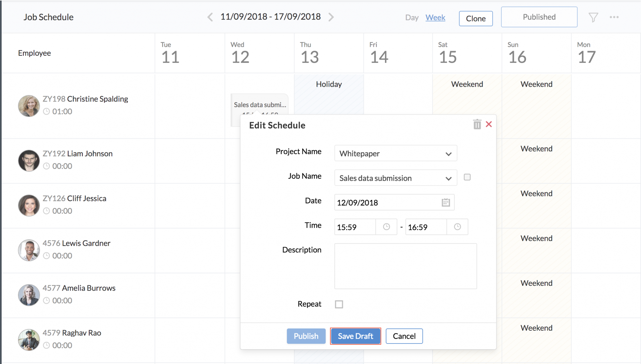The width and height of the screenshot is (641, 364).
Task: Click the start time clock icon
Action: point(386,227)
